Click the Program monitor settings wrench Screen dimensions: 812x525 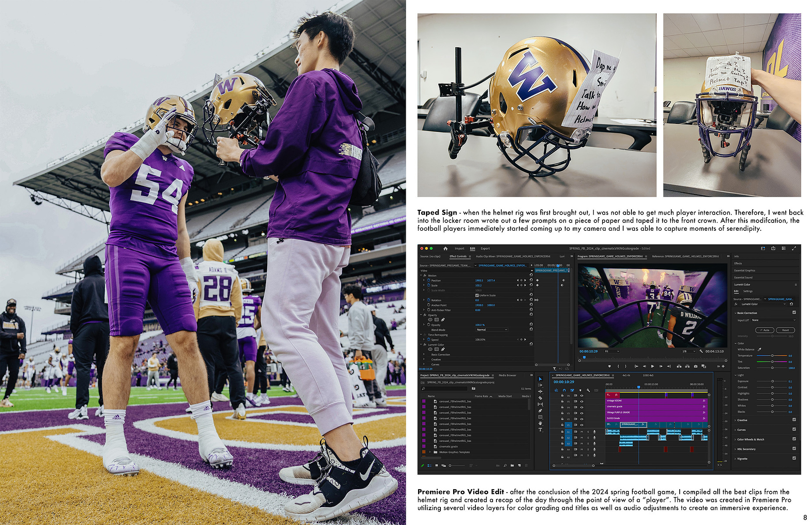tap(701, 351)
